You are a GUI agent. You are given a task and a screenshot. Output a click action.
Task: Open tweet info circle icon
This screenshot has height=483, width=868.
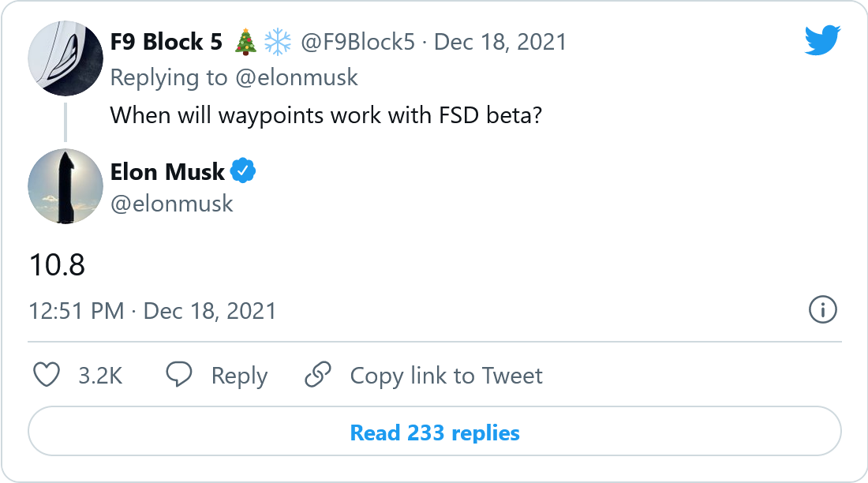pos(823,310)
